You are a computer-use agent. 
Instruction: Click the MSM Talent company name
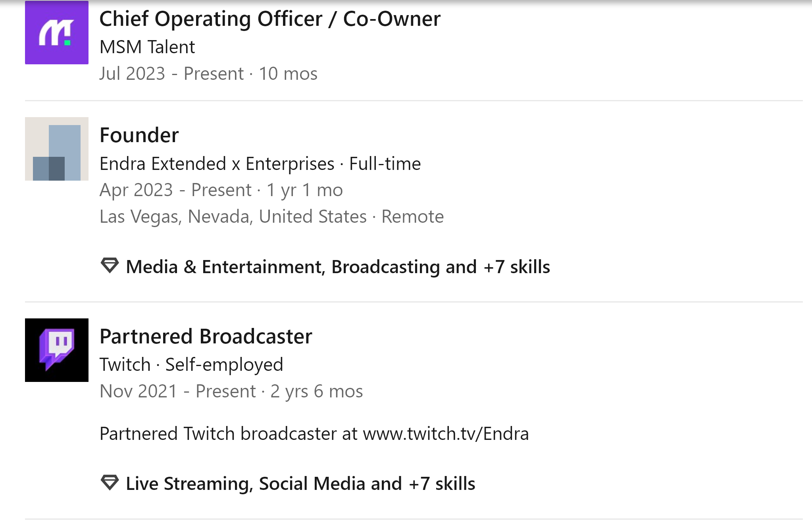[147, 47]
